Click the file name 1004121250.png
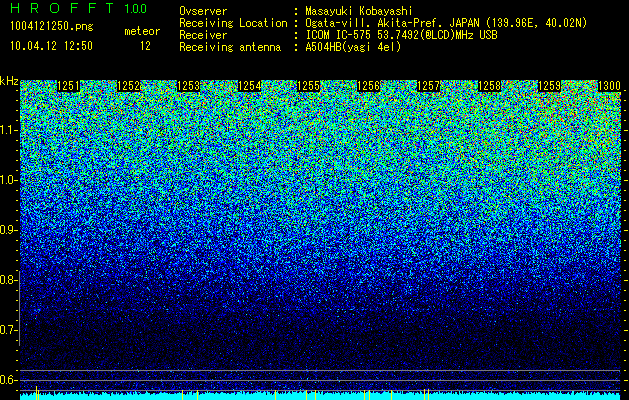The image size is (629, 400). [x=52, y=26]
